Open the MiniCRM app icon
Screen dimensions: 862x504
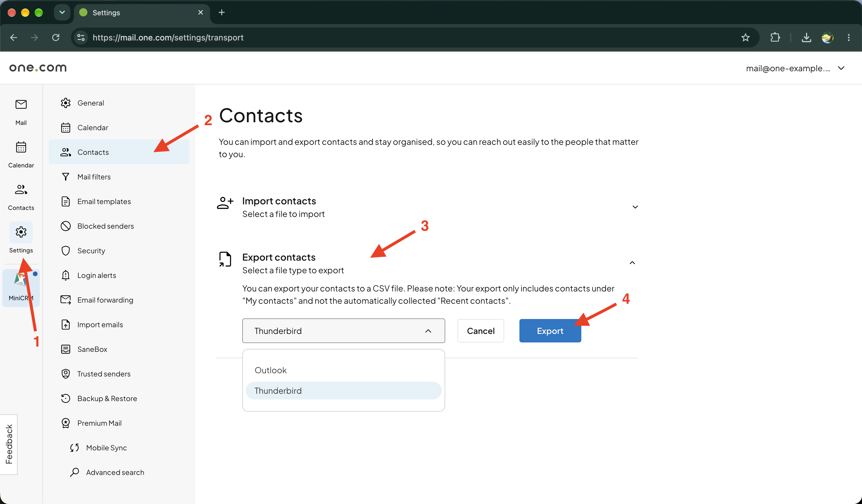click(21, 288)
